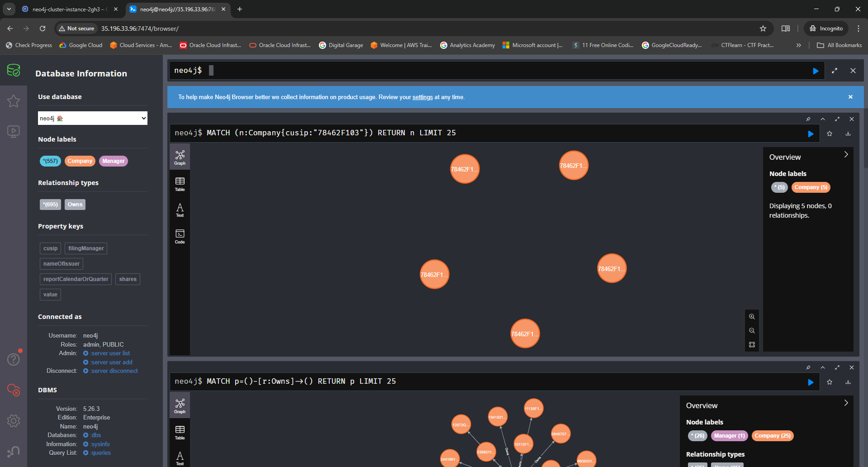Open the settings link in the banner
Screen dimensions: 868x467
(x=422, y=97)
